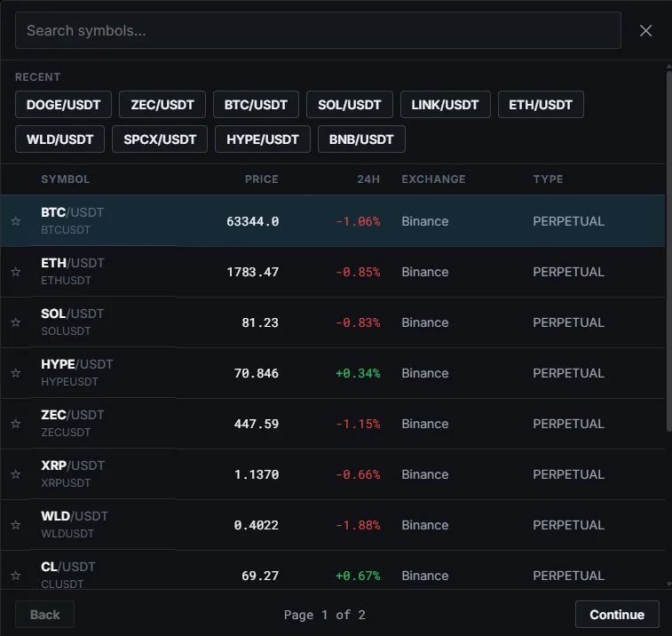Sort by 24H change column header

click(x=368, y=179)
